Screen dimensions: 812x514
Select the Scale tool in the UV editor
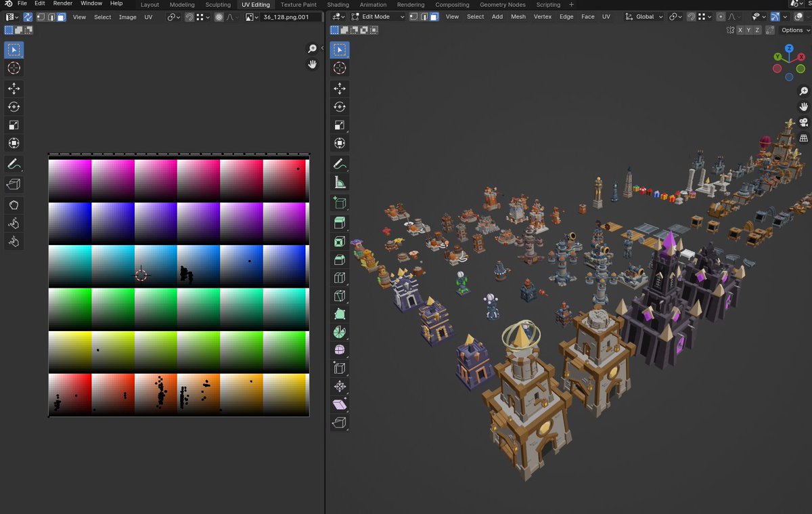14,125
